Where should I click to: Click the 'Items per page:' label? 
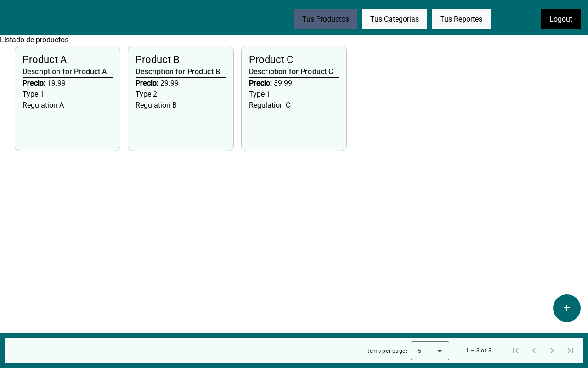coord(386,351)
